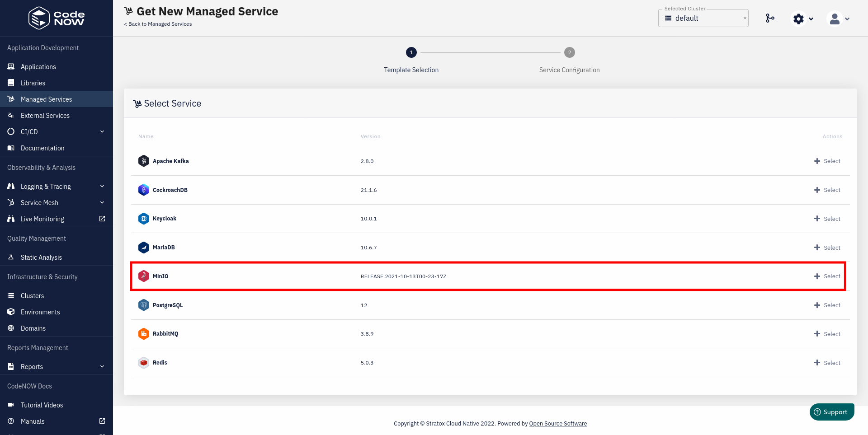Click the MinIO service icon
868x435 pixels.
(x=144, y=276)
